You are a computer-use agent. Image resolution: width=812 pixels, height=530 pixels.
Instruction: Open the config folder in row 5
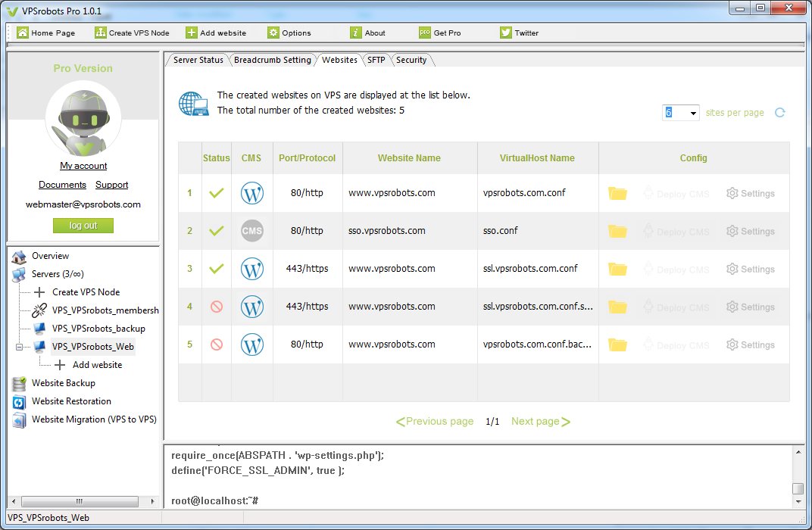pos(617,344)
